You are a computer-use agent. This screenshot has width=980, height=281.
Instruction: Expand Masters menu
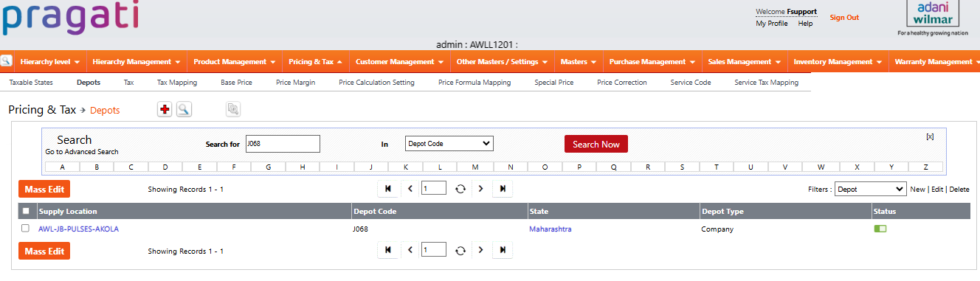[x=578, y=61]
